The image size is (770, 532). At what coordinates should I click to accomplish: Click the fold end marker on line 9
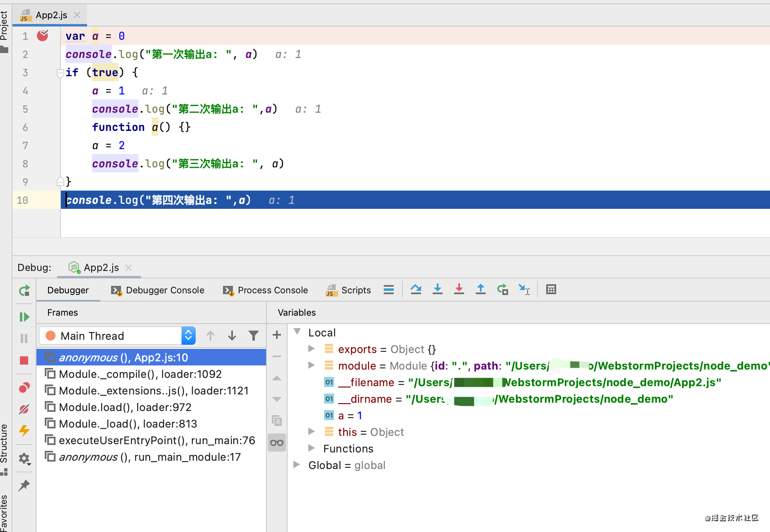(60, 181)
